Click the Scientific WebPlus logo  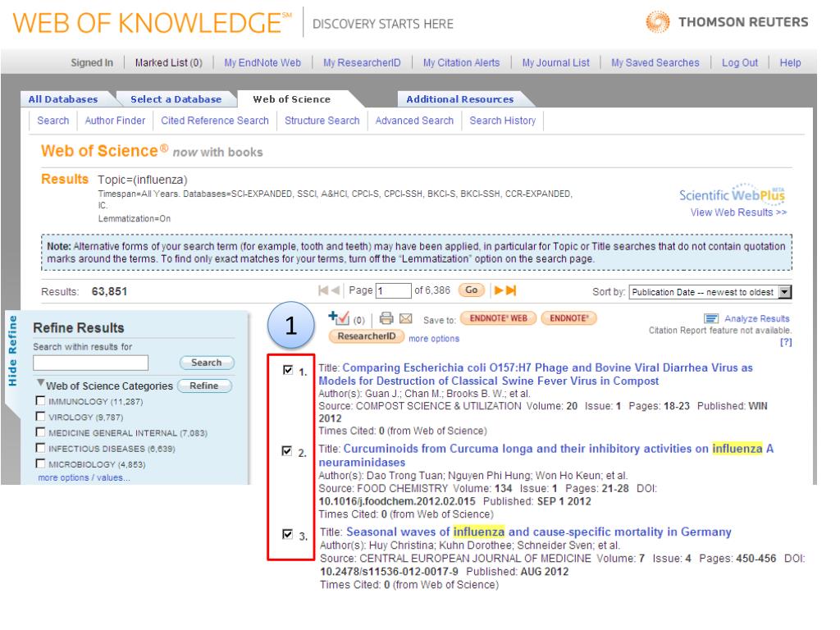coord(733,194)
